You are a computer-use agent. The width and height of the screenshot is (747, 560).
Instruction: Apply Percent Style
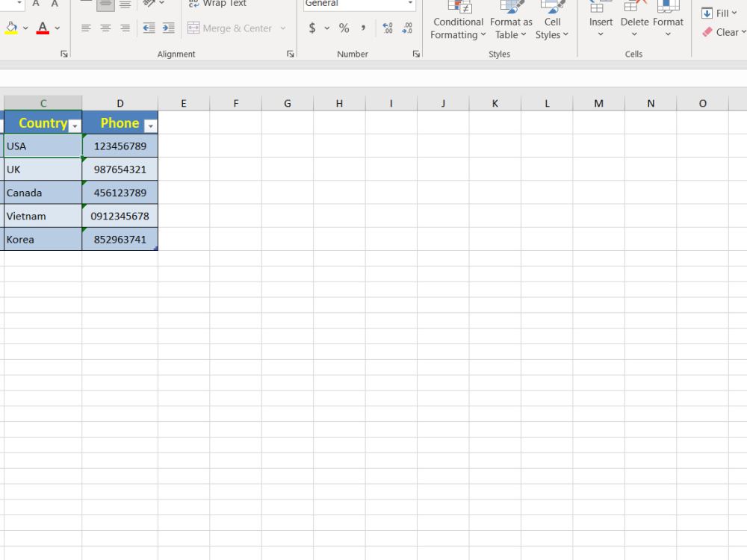(344, 28)
